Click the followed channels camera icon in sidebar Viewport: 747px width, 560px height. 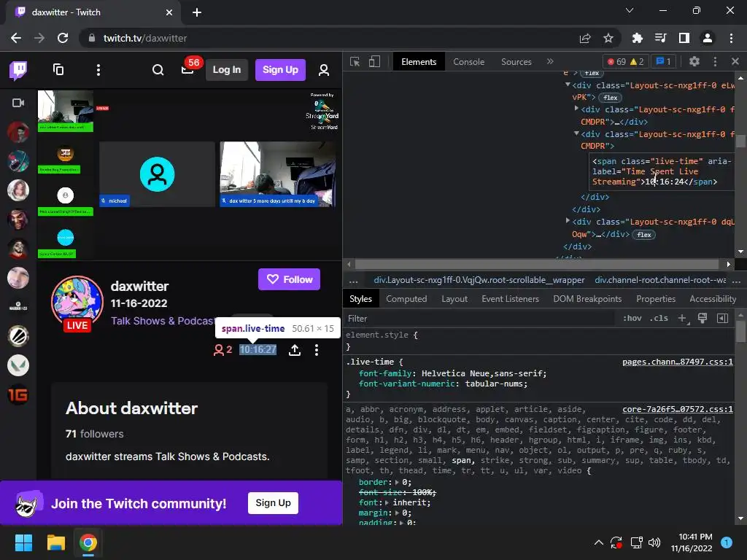(x=18, y=103)
